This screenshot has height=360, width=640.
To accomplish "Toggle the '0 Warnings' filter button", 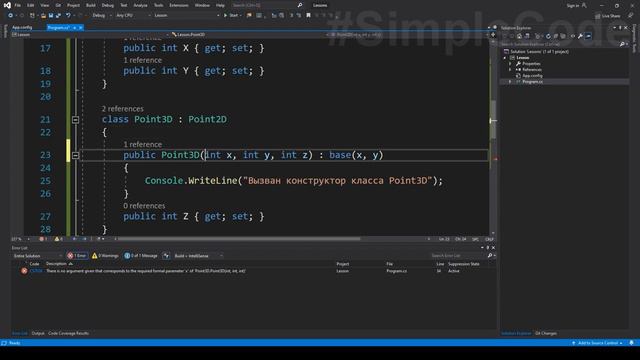I will click(105, 256).
